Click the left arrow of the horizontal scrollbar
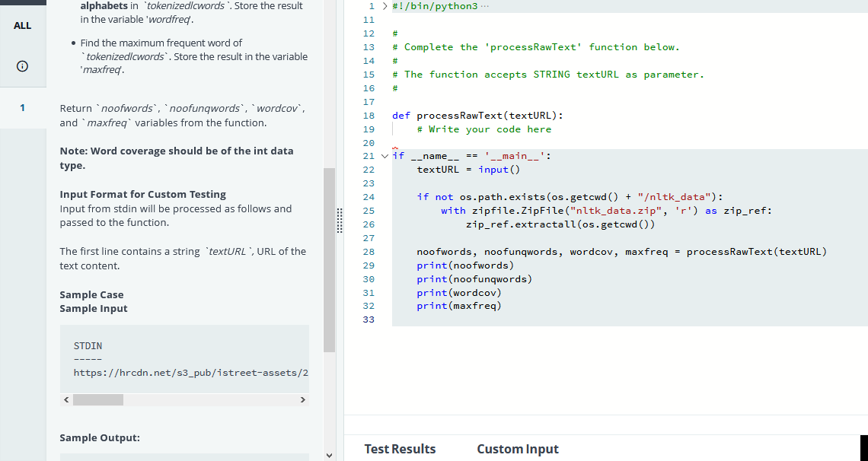This screenshot has height=461, width=868. 65,399
